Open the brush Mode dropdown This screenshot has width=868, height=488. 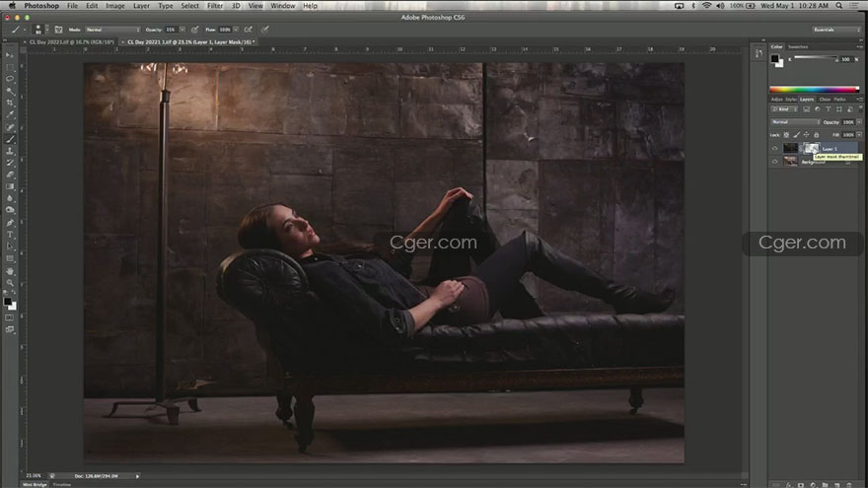point(112,30)
